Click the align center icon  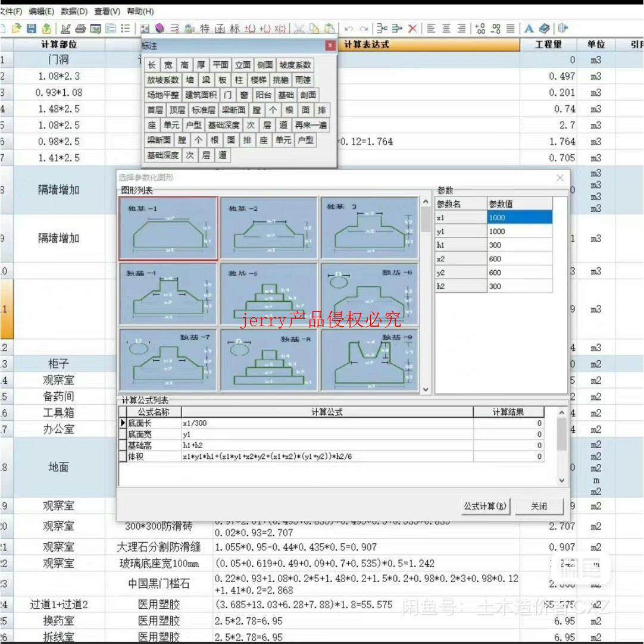pyautogui.click(x=446, y=29)
